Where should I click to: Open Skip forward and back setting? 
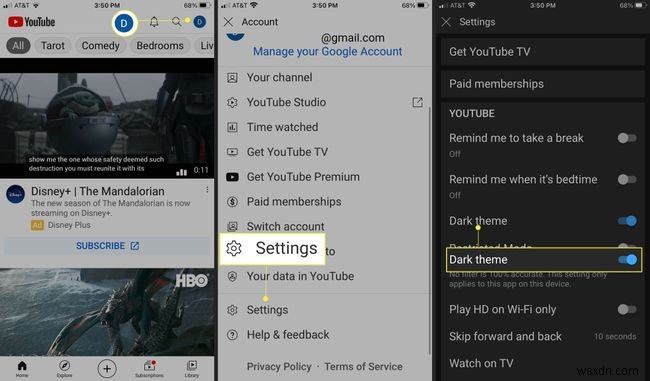[543, 336]
